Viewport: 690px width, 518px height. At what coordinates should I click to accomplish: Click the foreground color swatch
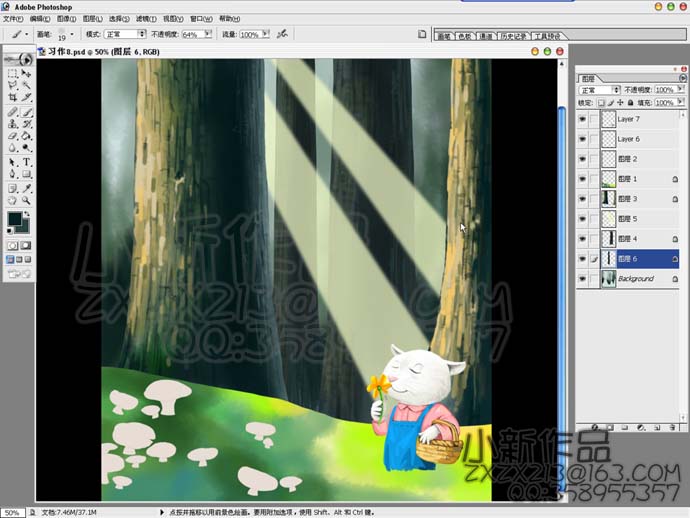pos(14,218)
